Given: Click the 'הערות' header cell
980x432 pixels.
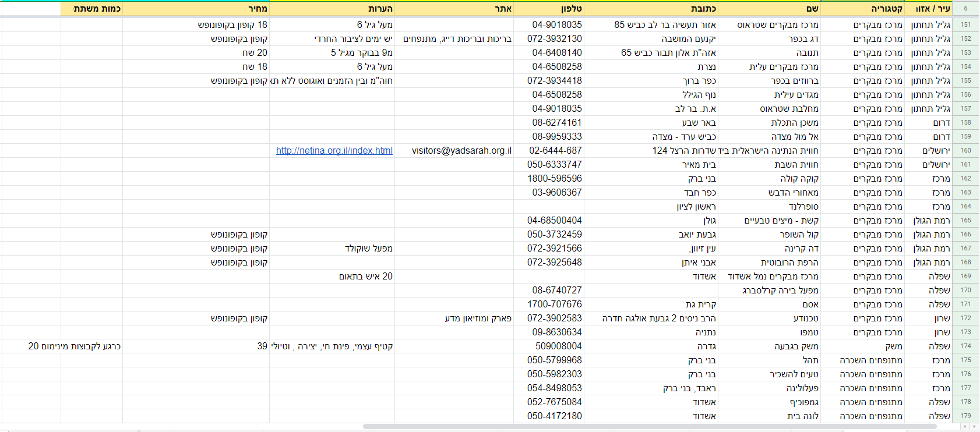Looking at the screenshot, I should point(332,9).
